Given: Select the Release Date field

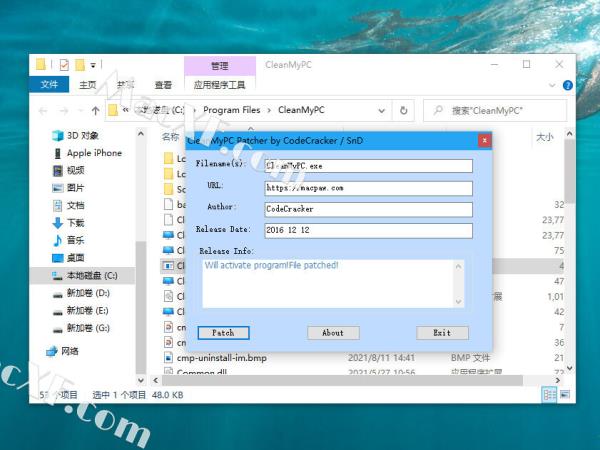Looking at the screenshot, I should click(368, 230).
